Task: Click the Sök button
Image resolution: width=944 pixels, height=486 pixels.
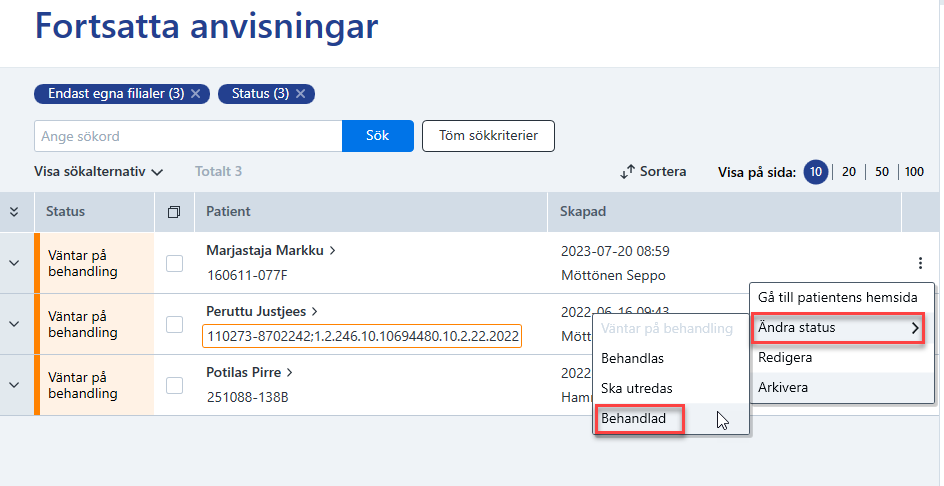Action: (x=377, y=136)
